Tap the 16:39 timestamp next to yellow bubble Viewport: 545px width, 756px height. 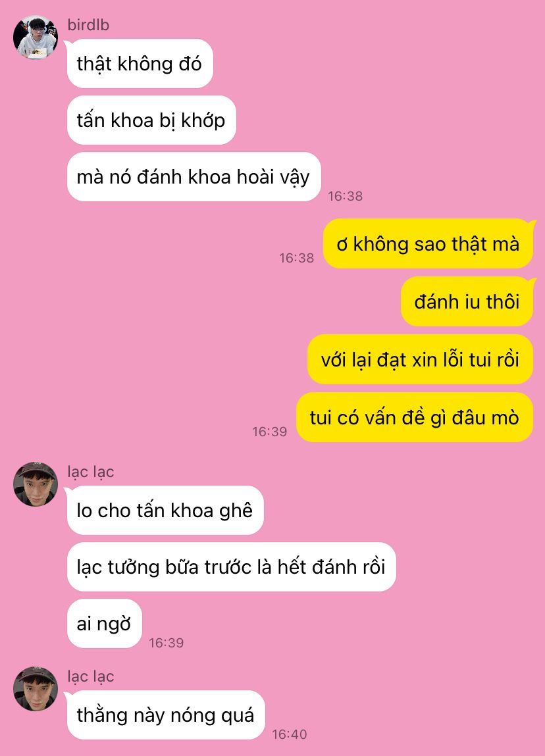[x=270, y=432]
